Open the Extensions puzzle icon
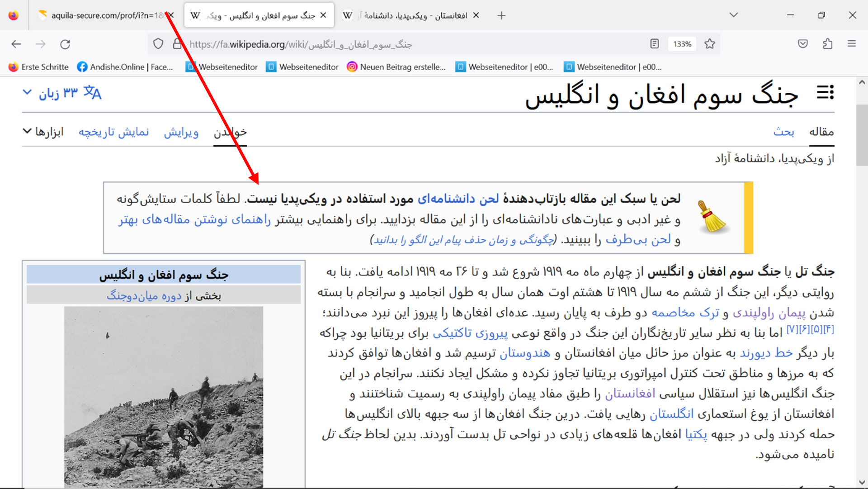868x489 pixels. pos(827,44)
